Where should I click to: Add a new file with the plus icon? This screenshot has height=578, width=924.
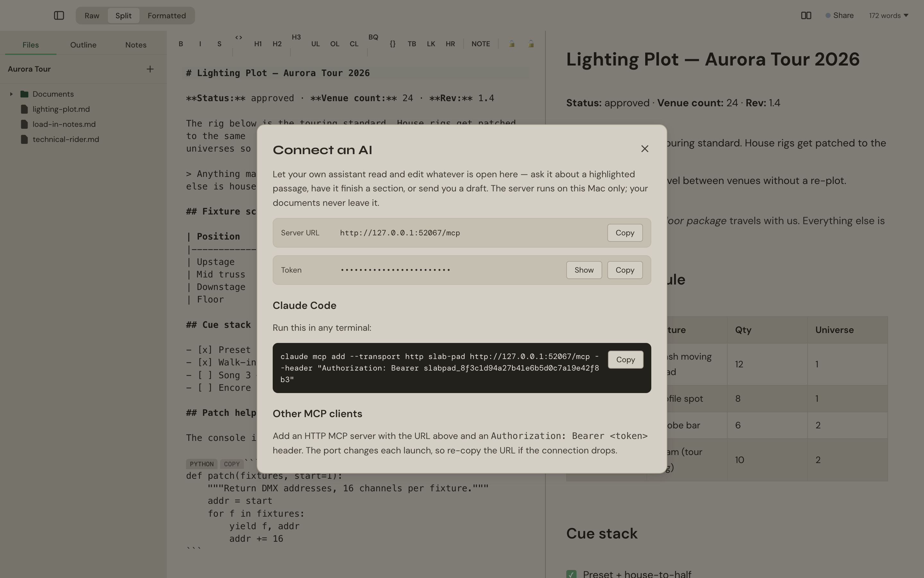(x=150, y=69)
